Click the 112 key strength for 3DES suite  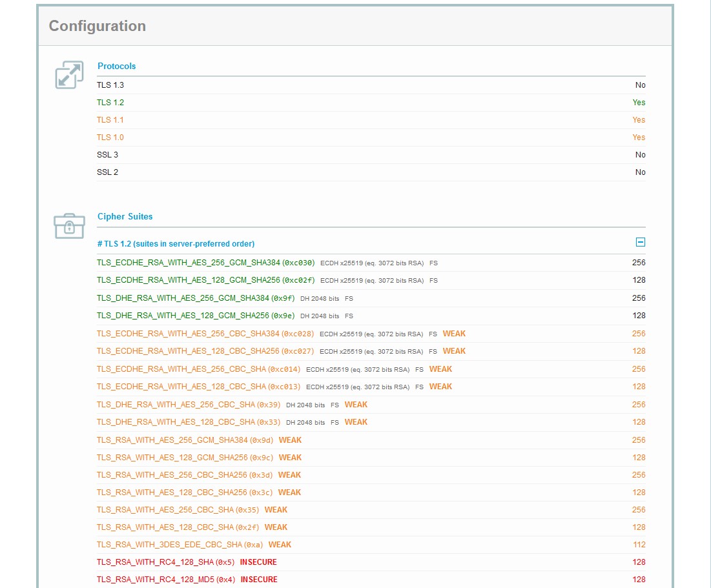[639, 545]
